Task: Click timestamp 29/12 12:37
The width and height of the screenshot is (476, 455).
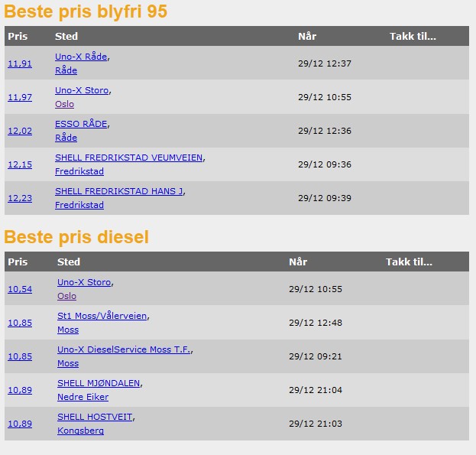Action: [325, 63]
